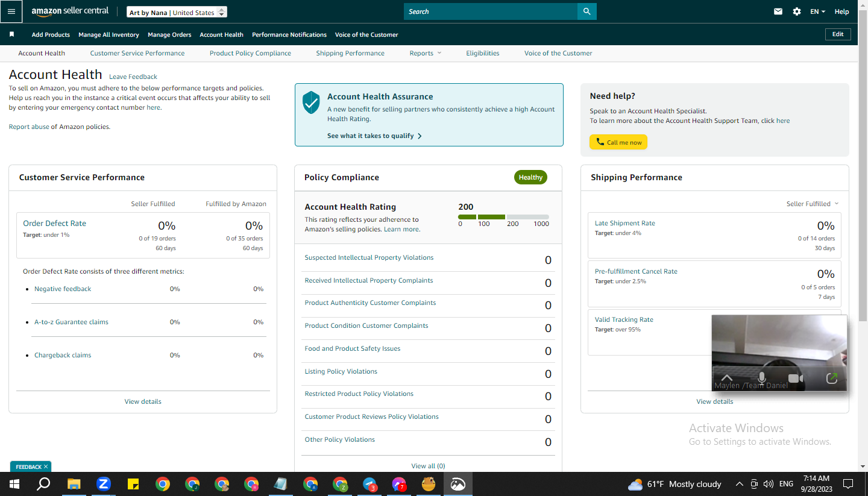Screen dimensions: 868x496
Task: Open Account Health in the dark navigation bar
Action: (221, 34)
